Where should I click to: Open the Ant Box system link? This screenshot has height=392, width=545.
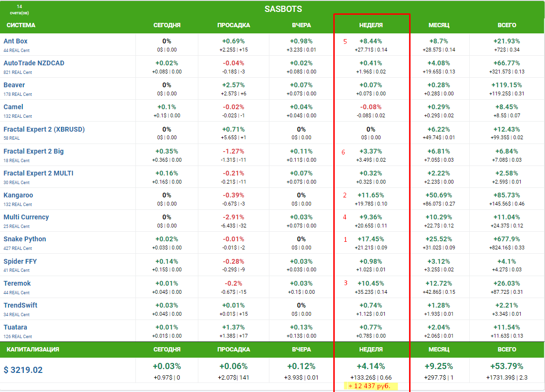click(16, 41)
